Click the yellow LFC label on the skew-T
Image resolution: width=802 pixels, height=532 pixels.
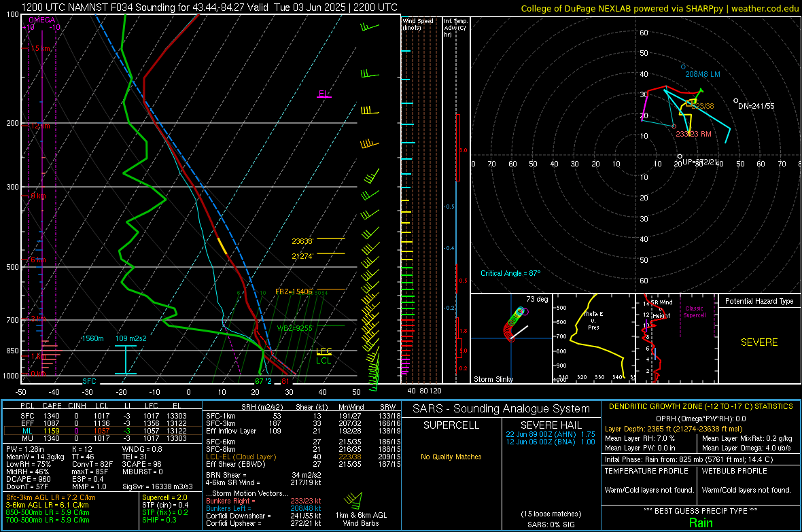pos(324,351)
